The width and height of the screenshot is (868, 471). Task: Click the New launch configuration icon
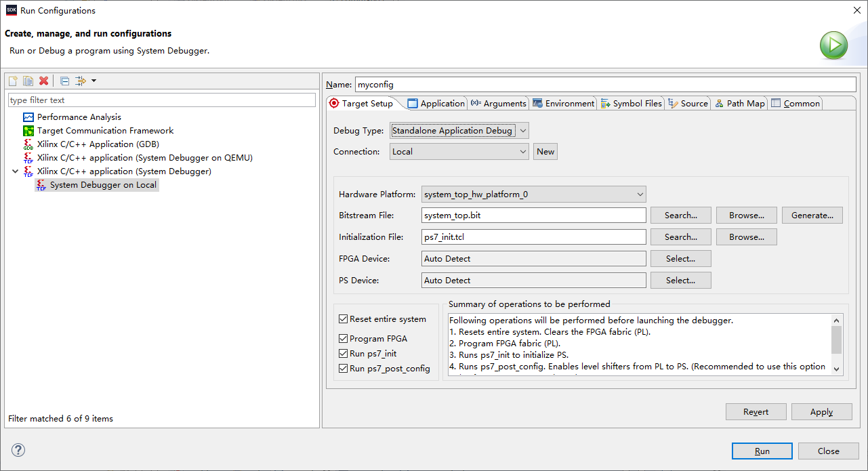(13, 81)
